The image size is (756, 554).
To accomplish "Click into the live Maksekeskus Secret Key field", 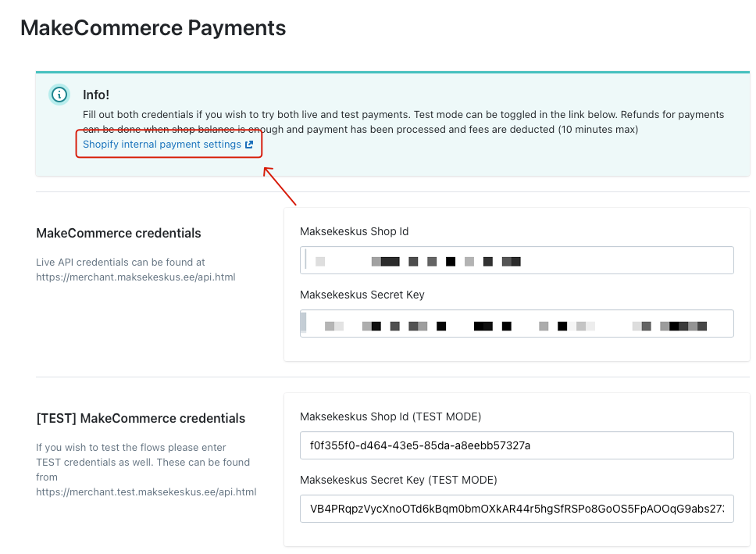I will point(516,323).
